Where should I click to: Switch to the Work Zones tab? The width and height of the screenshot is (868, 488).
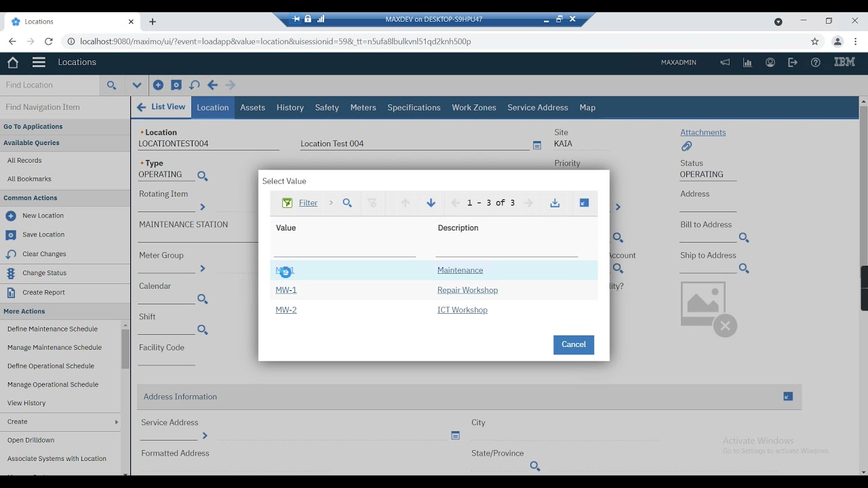pos(474,108)
